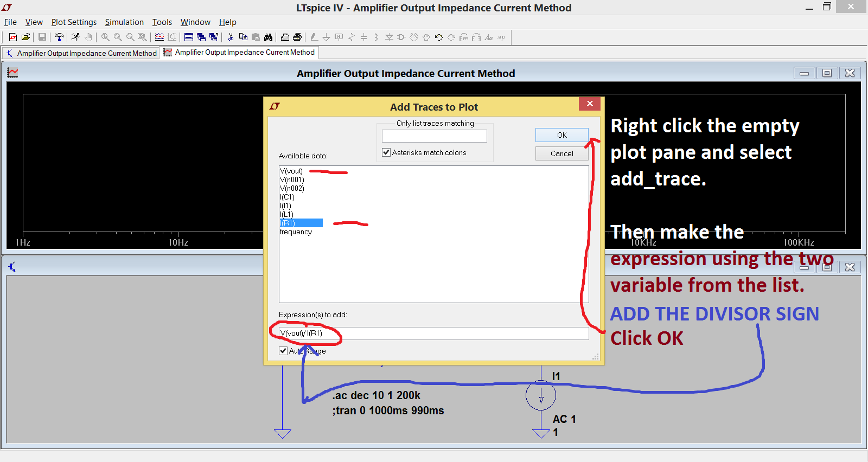Toggle the Auto Range checkbox
Screen dimensions: 868x462
pyautogui.click(x=283, y=351)
